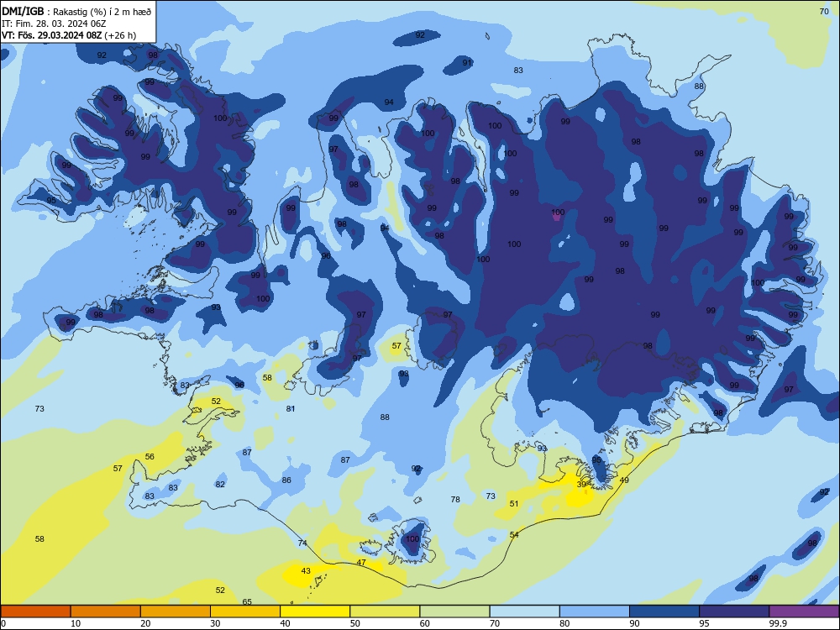
Task: Click the legend tick label '0'
Action: point(3,623)
